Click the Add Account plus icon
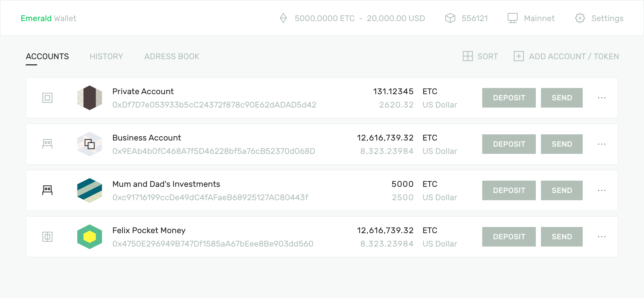Screen dimensions: 644x298 coord(519,56)
